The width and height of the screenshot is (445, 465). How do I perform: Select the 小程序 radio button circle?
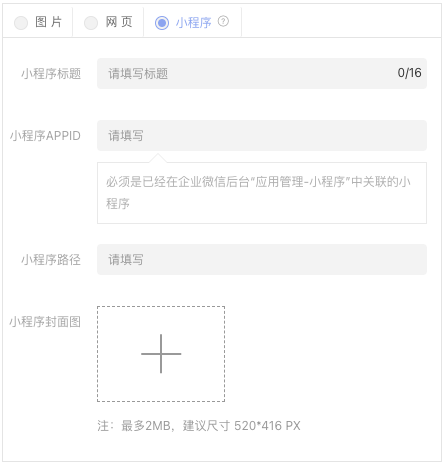[162, 23]
